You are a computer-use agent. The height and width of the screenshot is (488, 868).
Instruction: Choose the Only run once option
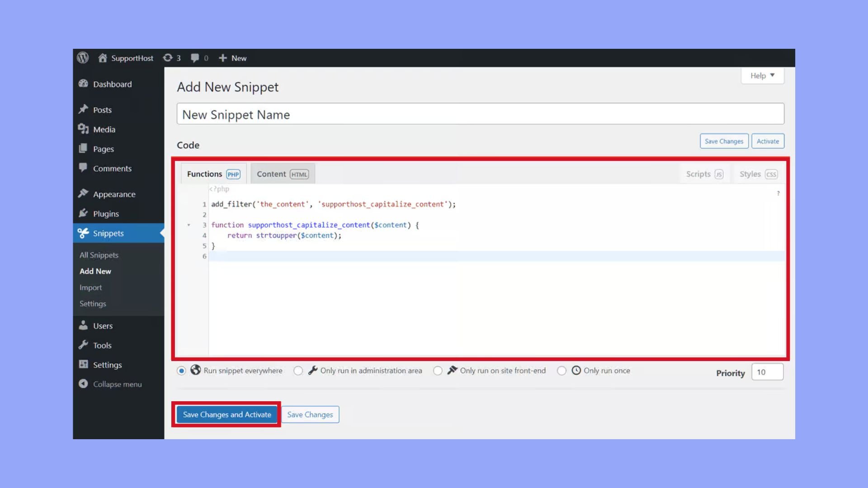561,371
